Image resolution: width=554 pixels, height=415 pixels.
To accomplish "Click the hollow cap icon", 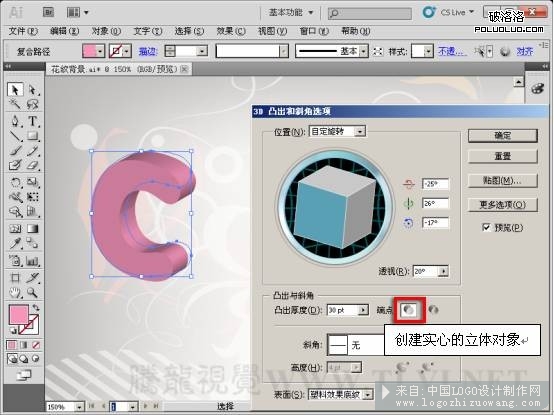I will pos(433,310).
